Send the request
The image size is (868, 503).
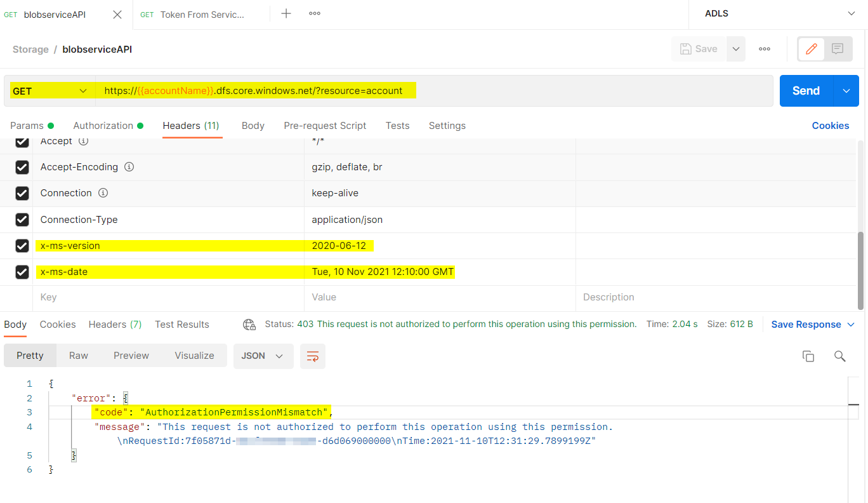[806, 91]
